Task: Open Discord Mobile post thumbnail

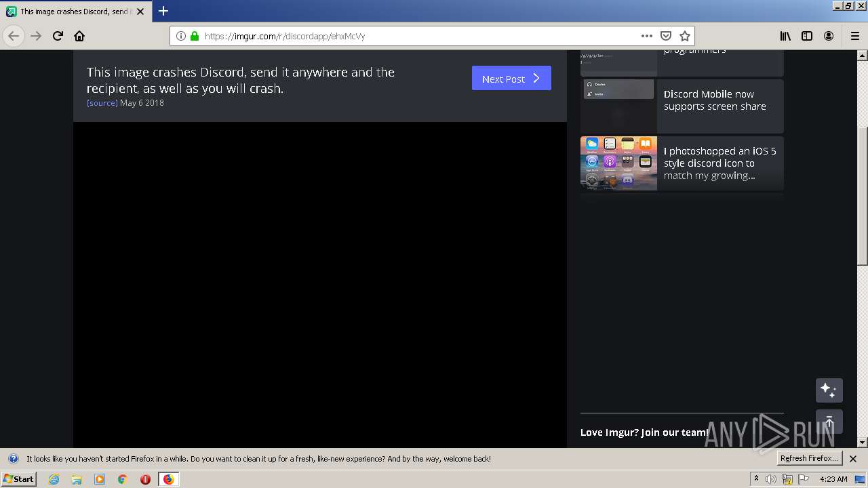Action: click(618, 106)
